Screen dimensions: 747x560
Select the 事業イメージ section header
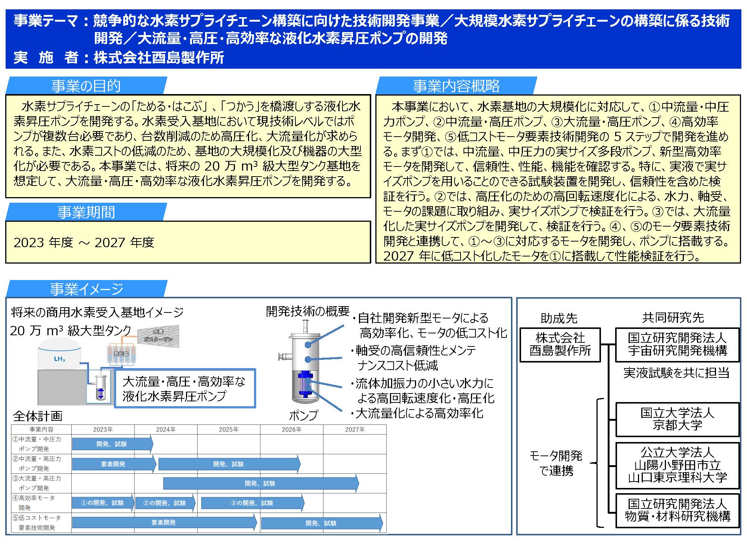click(x=86, y=289)
